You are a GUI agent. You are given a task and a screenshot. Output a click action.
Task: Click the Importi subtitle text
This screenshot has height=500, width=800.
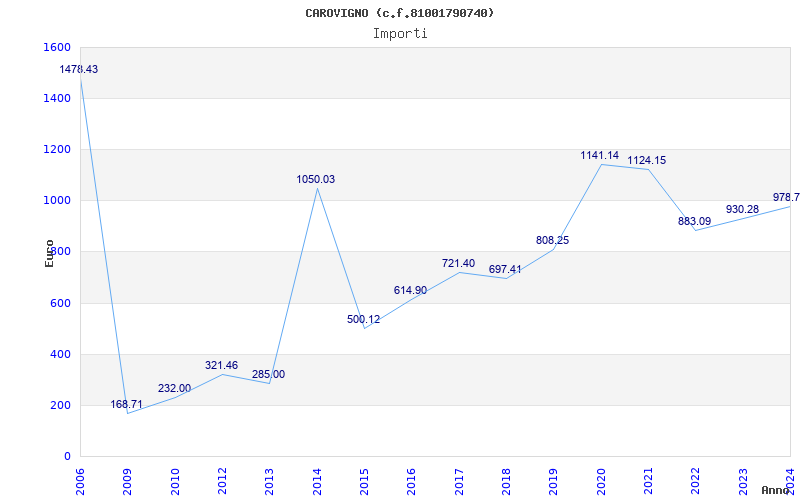(400, 33)
